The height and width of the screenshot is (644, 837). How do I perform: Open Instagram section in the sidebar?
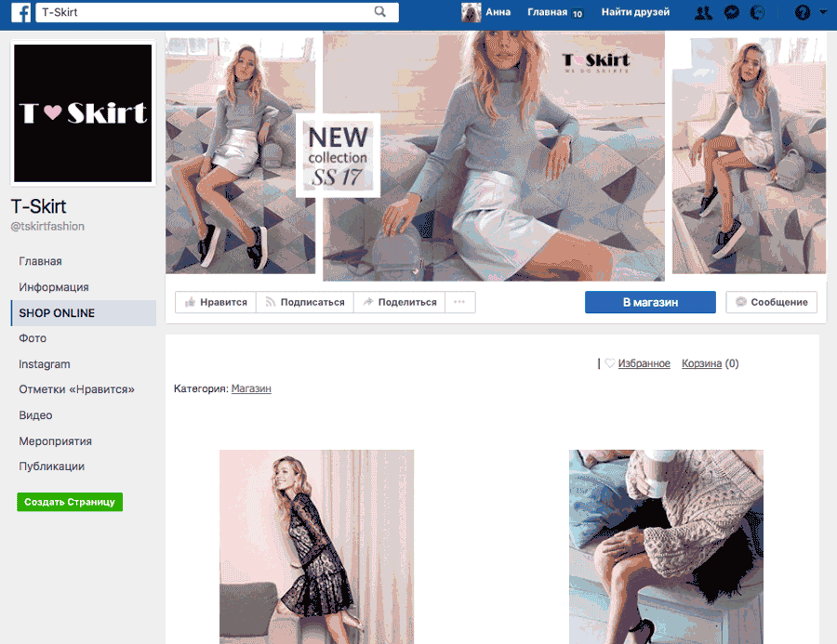pos(45,364)
